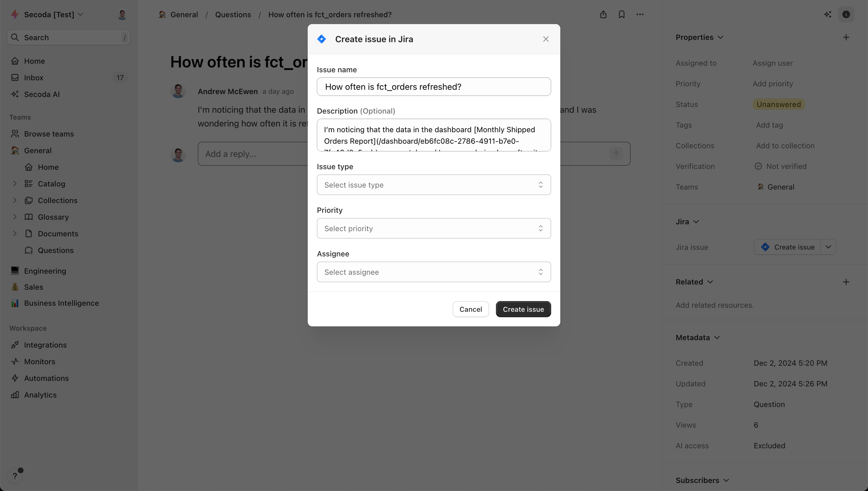This screenshot has width=868, height=491.
Task: Open the three-dot more options menu
Action: pos(640,14)
